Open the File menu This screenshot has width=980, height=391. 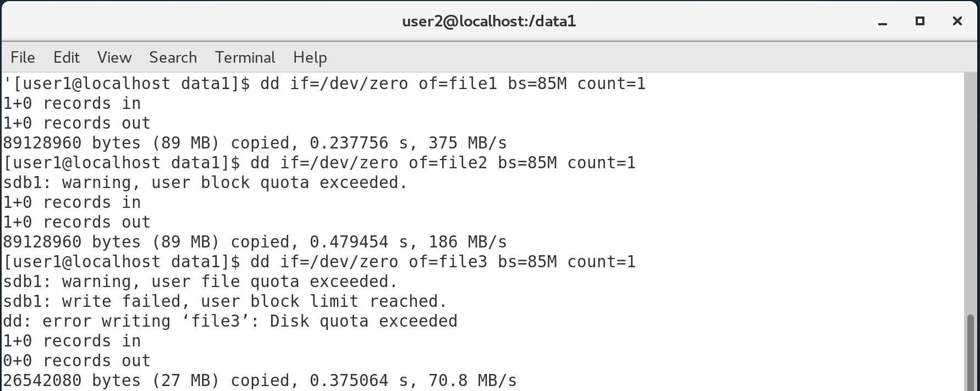click(x=23, y=57)
